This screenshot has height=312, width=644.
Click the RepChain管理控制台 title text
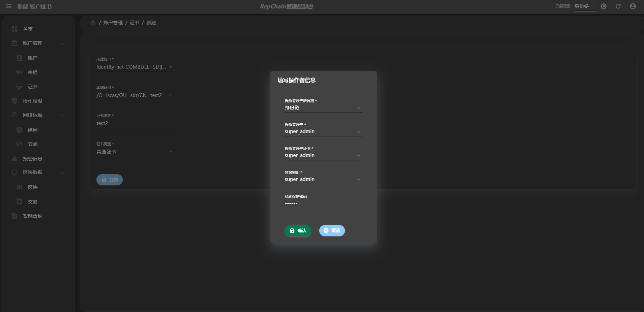tap(287, 6)
